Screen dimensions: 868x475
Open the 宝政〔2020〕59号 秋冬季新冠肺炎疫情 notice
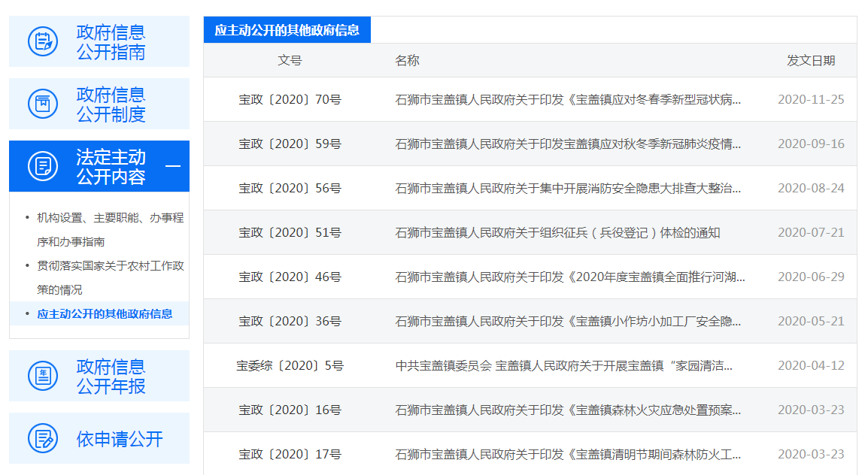pyautogui.click(x=568, y=144)
